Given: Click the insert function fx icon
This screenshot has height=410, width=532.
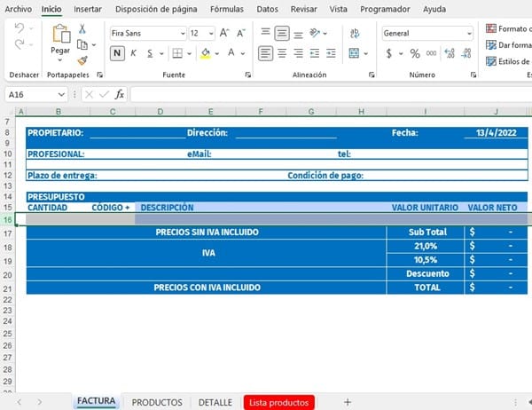Looking at the screenshot, I should pos(120,94).
